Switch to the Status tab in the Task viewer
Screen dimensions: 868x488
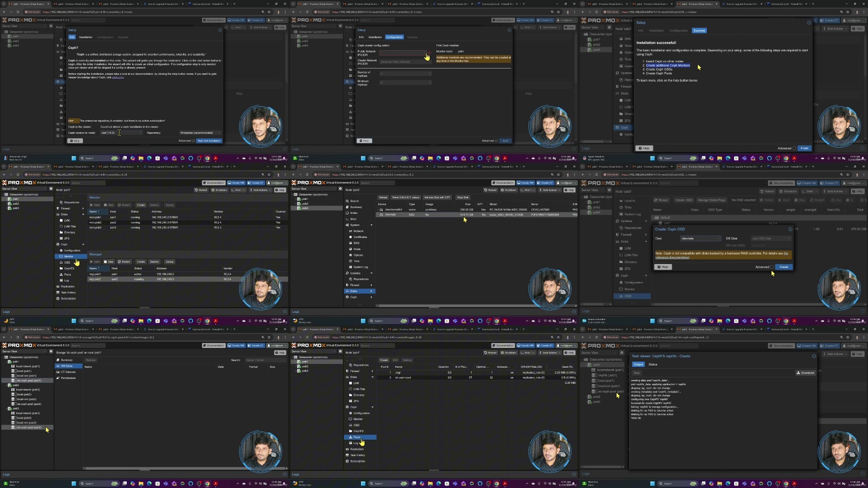pos(653,364)
